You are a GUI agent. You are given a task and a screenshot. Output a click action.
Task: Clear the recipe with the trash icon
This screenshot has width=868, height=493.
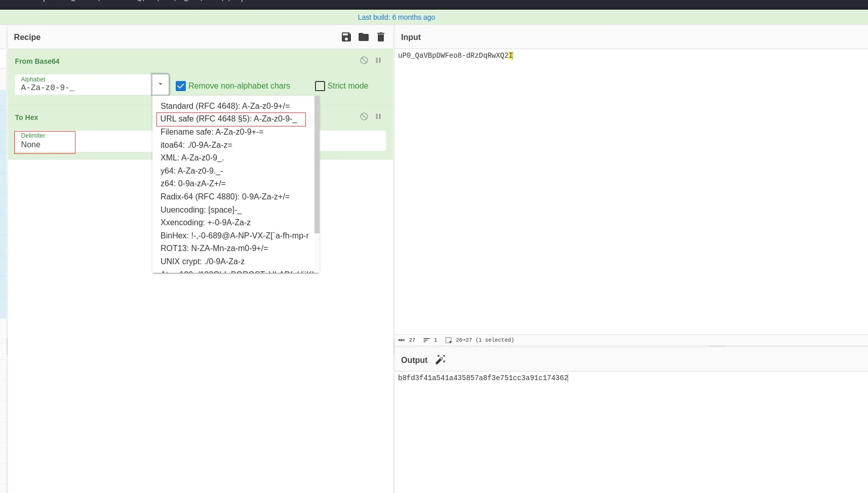pyautogui.click(x=381, y=37)
